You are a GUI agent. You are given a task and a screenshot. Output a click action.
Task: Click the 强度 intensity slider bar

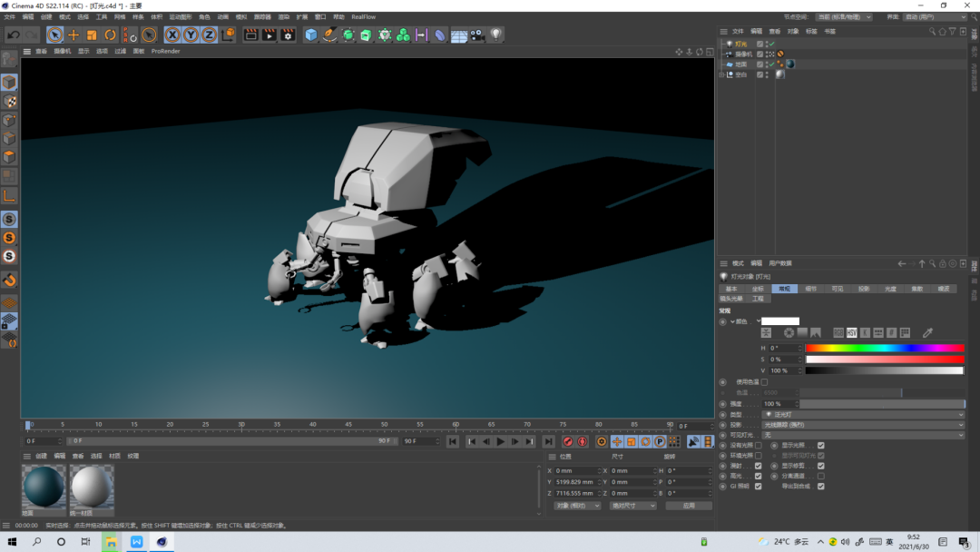coord(883,404)
